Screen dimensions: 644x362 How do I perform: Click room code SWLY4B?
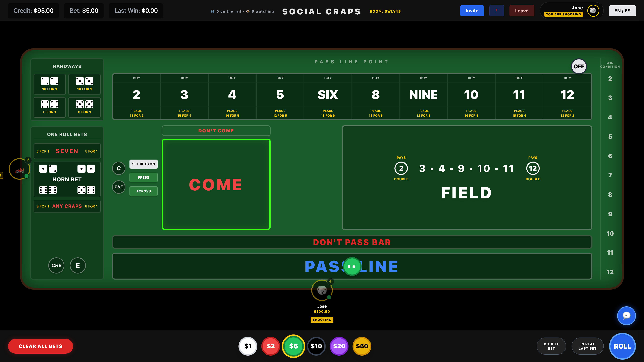click(385, 11)
